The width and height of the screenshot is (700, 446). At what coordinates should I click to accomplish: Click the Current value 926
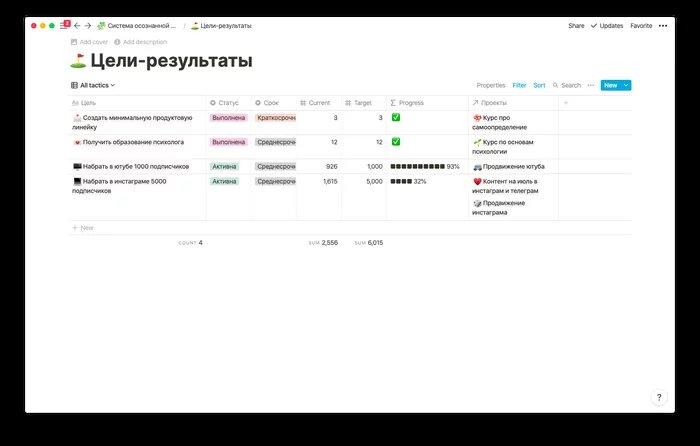click(331, 167)
